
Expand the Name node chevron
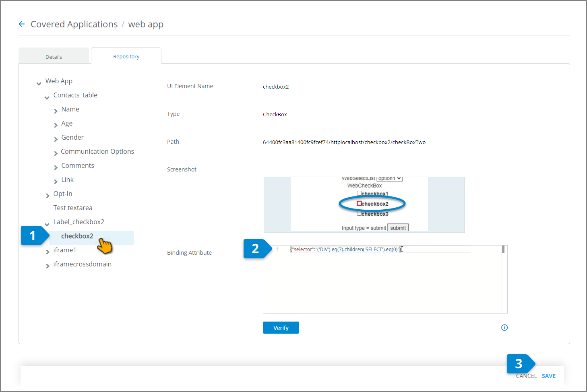pyautogui.click(x=56, y=111)
